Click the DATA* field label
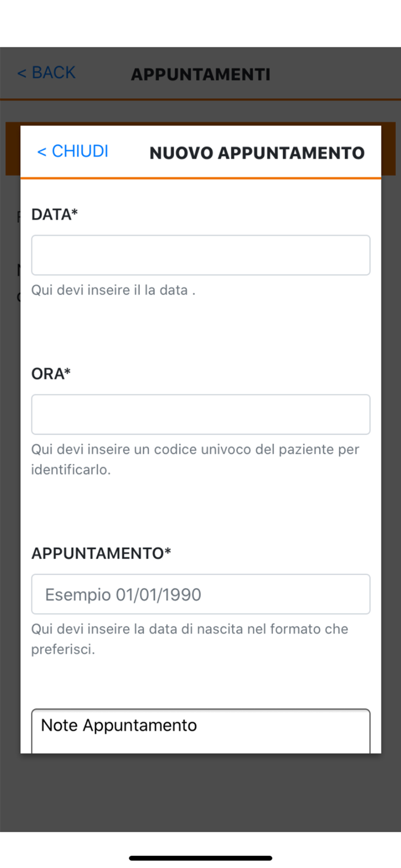Image resolution: width=401 pixels, height=868 pixels. (54, 215)
